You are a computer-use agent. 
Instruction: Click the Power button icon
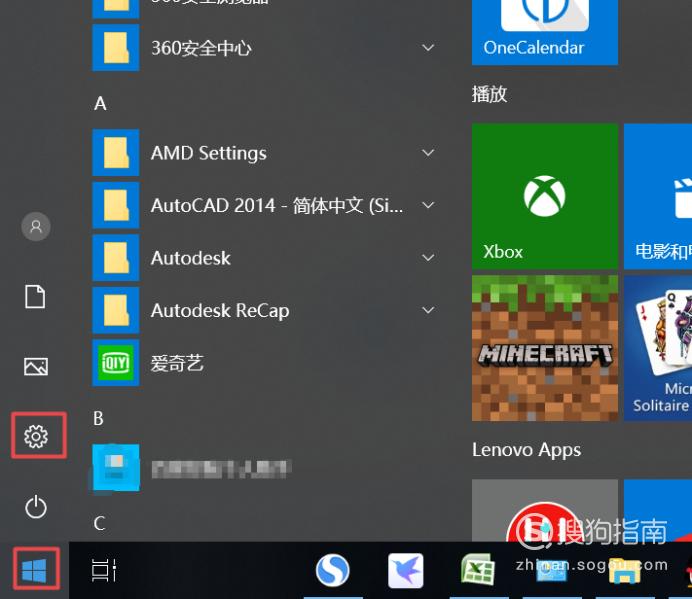point(36,507)
